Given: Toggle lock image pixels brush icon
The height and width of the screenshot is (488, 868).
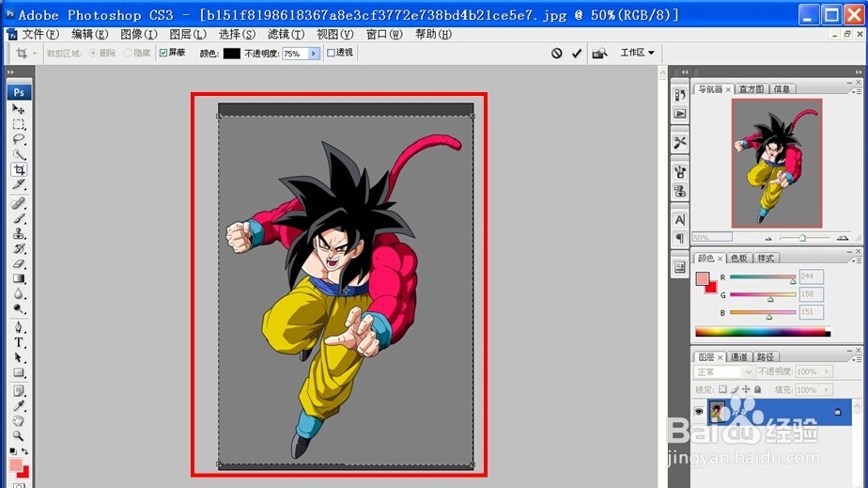Looking at the screenshot, I should pyautogui.click(x=735, y=389).
